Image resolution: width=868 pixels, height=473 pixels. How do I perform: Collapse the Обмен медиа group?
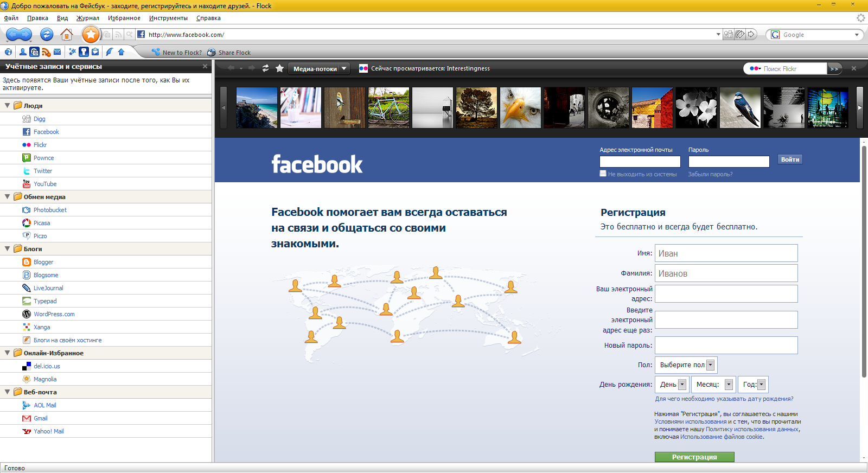click(8, 197)
